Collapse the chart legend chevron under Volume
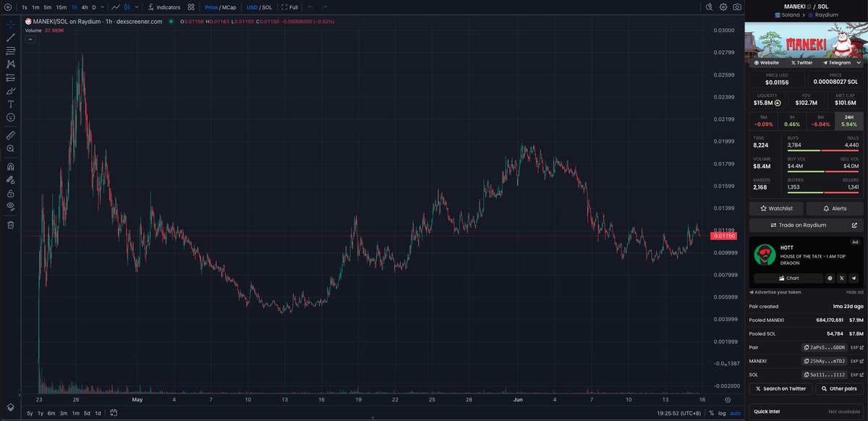Viewport: 868px width, 421px height. pyautogui.click(x=30, y=39)
